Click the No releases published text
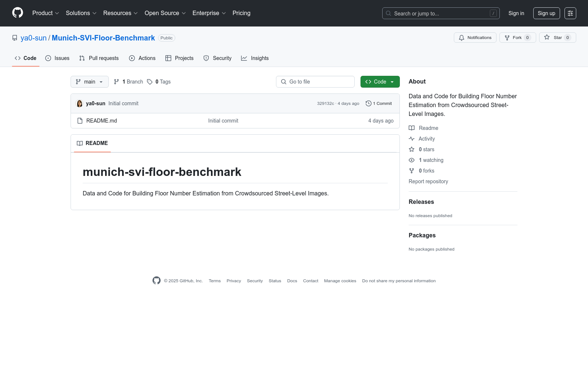The width and height of the screenshot is (588, 368). click(x=430, y=216)
